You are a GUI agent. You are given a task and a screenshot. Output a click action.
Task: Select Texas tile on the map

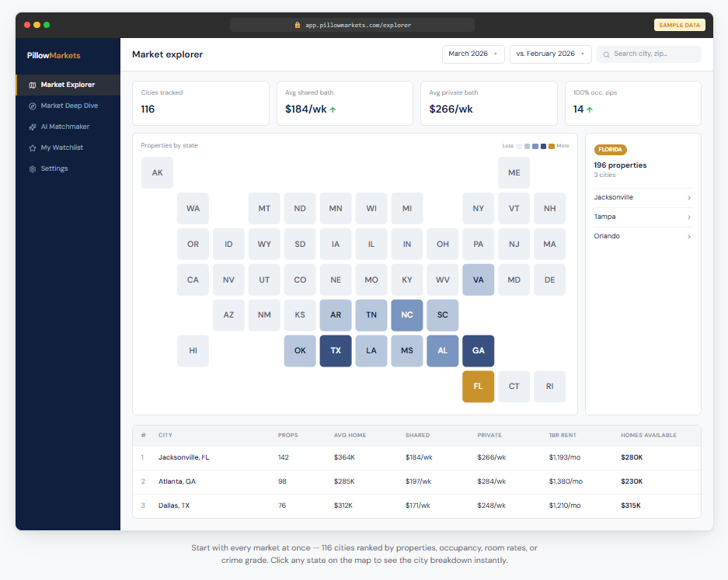336,351
